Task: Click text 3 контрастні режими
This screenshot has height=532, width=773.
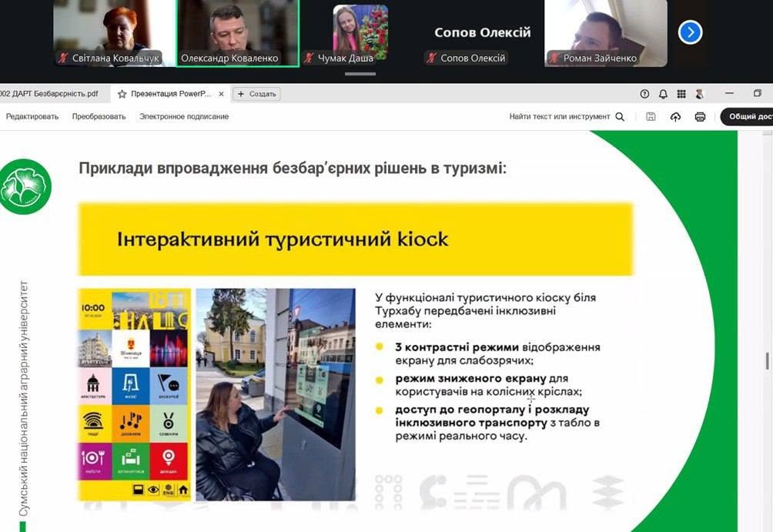Action: [457, 347]
